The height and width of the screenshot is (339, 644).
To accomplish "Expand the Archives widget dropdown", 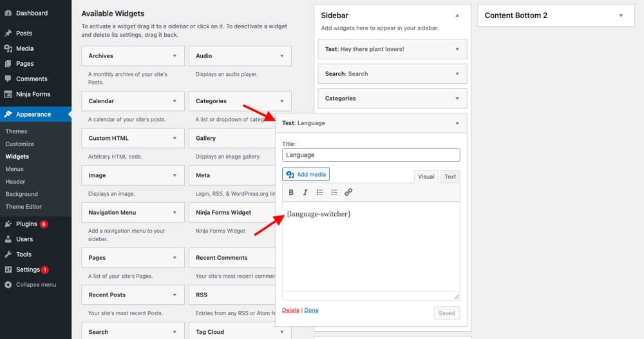I will coord(174,56).
